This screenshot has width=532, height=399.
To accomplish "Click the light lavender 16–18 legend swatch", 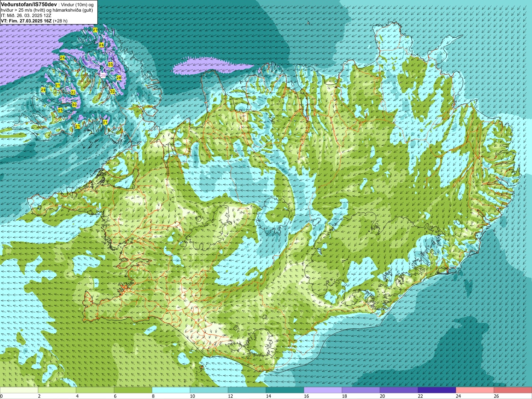I will click(x=323, y=390).
